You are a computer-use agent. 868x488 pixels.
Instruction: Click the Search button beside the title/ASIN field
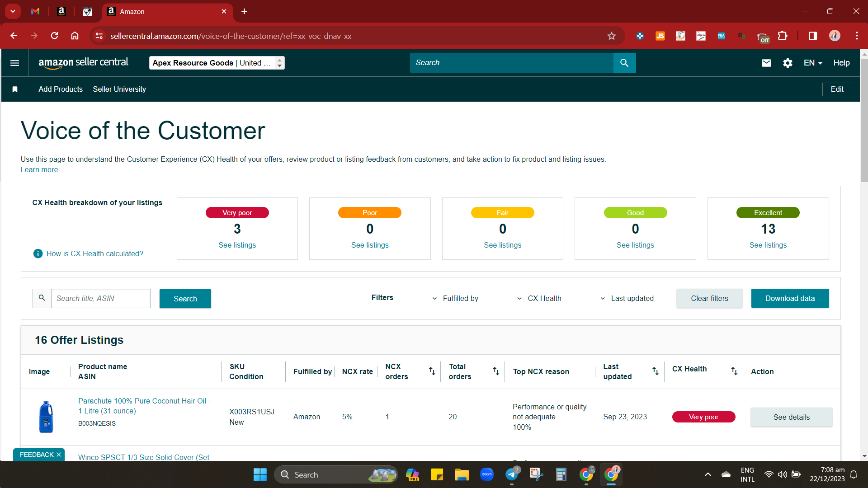coord(185,299)
